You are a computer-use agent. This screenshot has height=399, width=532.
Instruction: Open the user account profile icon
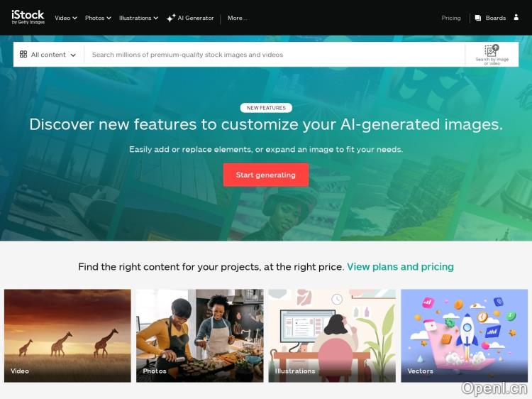[x=516, y=17]
